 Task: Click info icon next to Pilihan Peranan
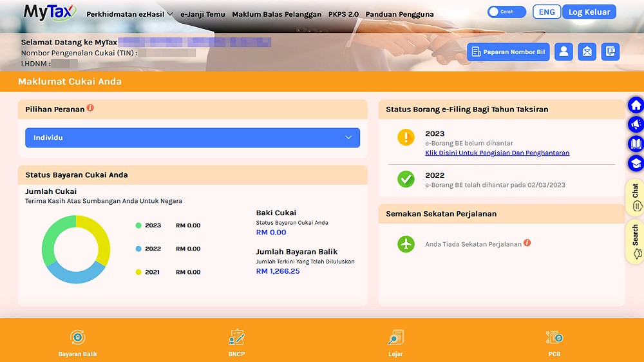(x=90, y=108)
